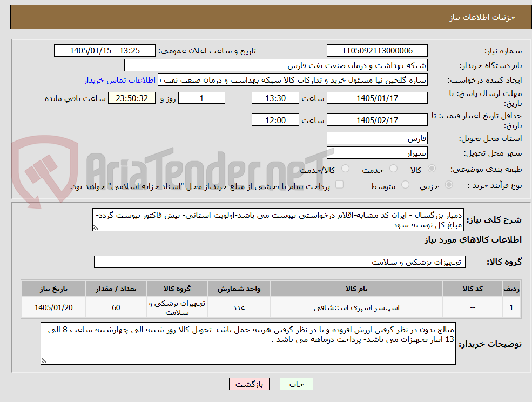Viewport: 532px width, 402px height.
Task: Click the تعداد / مقدار column header
Action: [x=116, y=289]
